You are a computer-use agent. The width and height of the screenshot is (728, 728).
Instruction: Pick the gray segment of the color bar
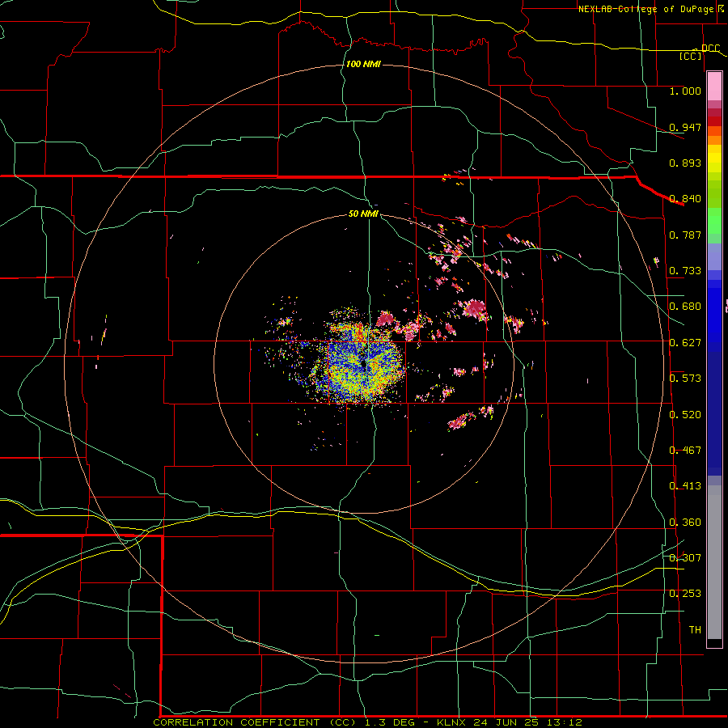tap(714, 562)
